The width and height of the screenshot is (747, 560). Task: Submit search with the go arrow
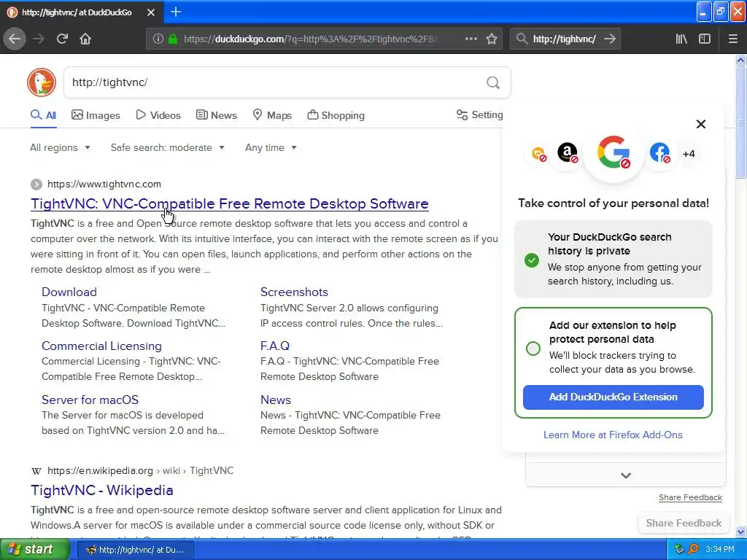pyautogui.click(x=609, y=39)
